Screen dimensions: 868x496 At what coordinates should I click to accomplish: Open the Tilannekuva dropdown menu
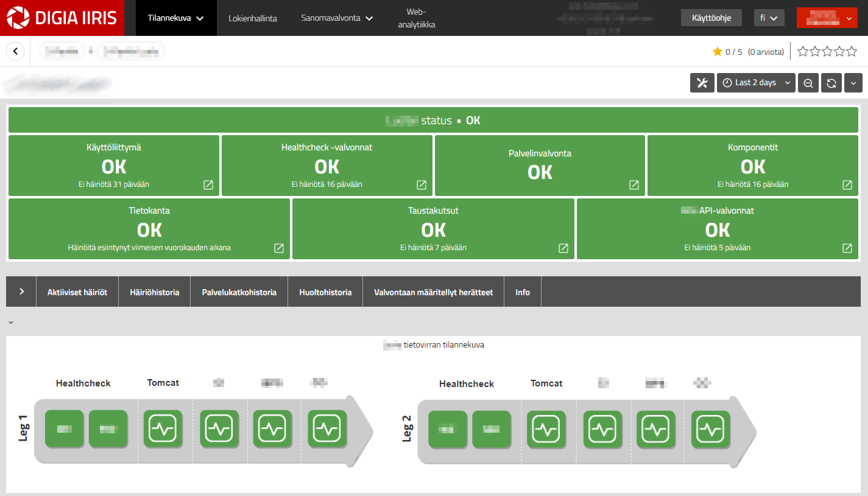[x=176, y=18]
